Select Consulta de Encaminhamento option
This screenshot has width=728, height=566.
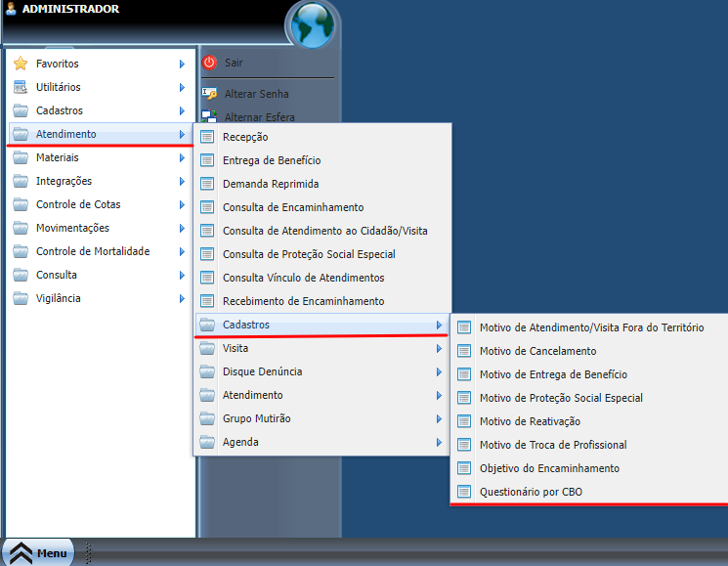(x=292, y=207)
